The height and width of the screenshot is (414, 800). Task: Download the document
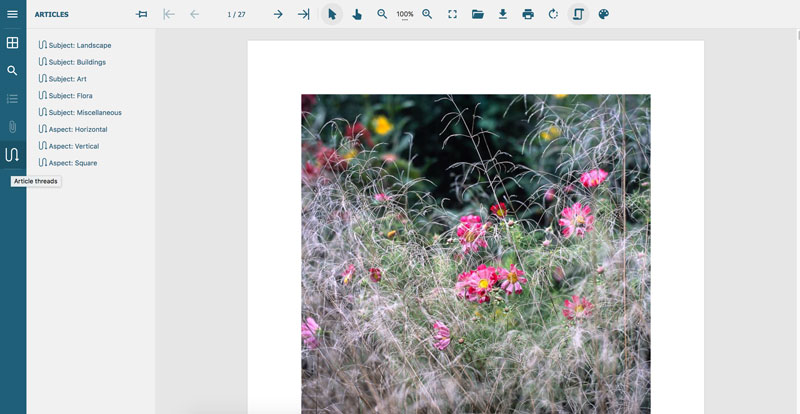[503, 14]
